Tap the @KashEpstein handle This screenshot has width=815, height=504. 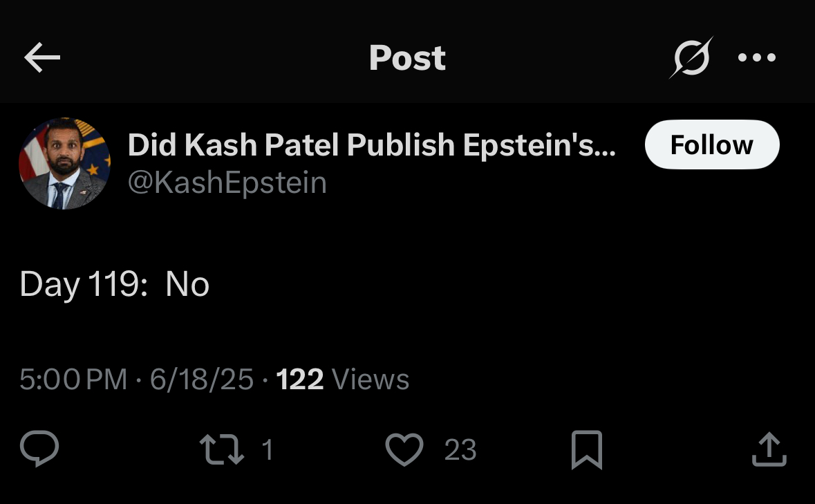pyautogui.click(x=227, y=183)
